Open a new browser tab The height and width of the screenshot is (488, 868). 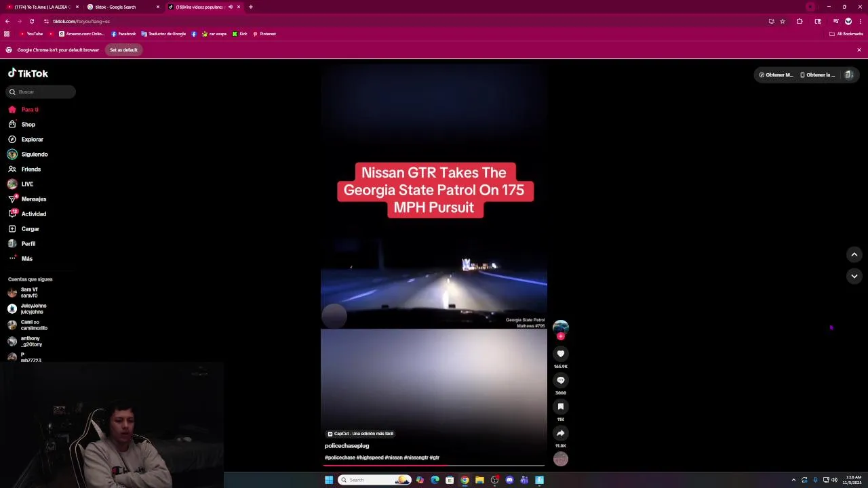coord(251,7)
